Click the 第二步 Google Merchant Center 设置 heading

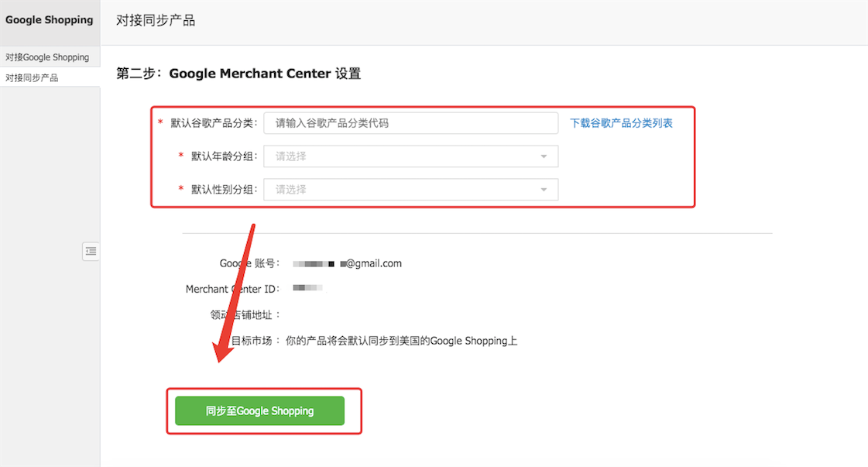pyautogui.click(x=238, y=74)
